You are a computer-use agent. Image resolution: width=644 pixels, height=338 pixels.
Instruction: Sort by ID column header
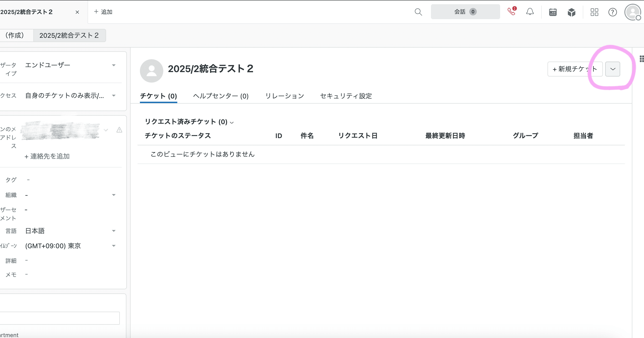click(x=278, y=136)
